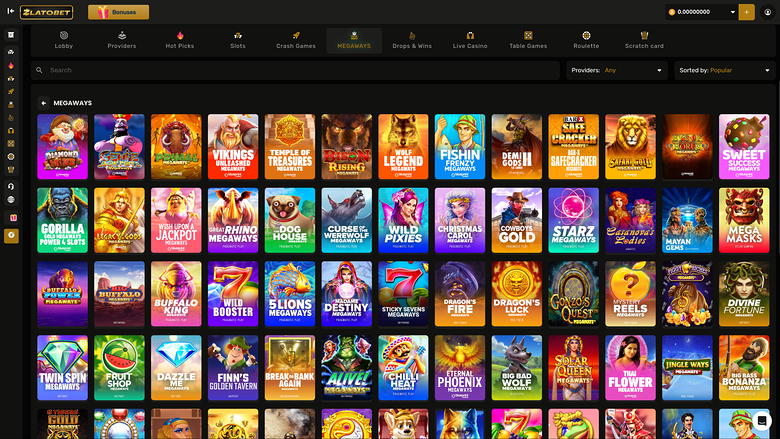This screenshot has height=439, width=780.
Task: Open the Chilli Heat game
Action: pyautogui.click(x=403, y=367)
